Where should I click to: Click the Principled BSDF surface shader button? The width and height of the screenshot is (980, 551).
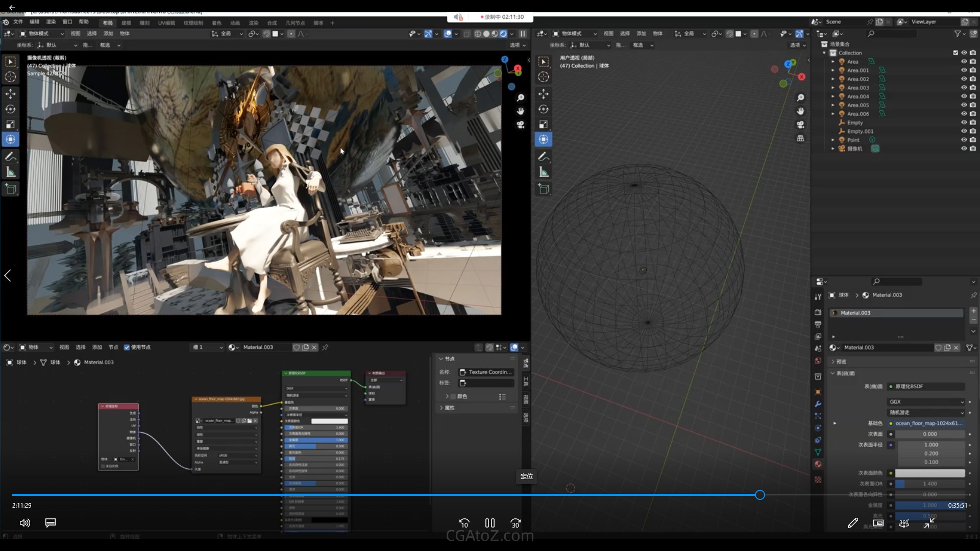[x=926, y=387]
